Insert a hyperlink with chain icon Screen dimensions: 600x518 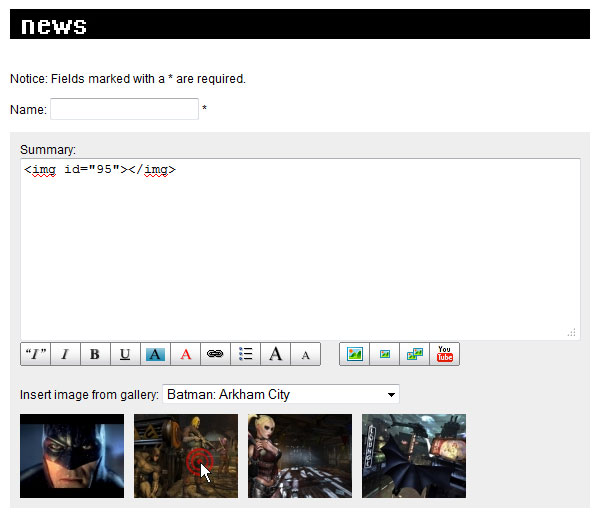click(x=215, y=354)
